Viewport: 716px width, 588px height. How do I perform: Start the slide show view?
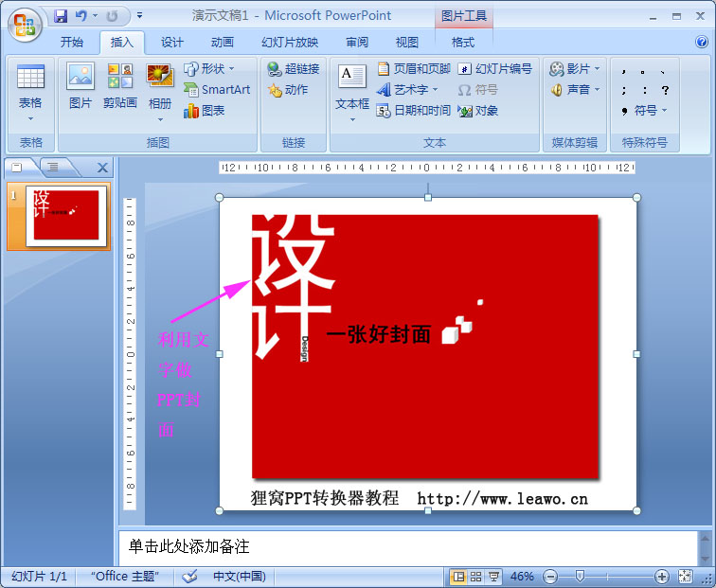click(x=493, y=577)
